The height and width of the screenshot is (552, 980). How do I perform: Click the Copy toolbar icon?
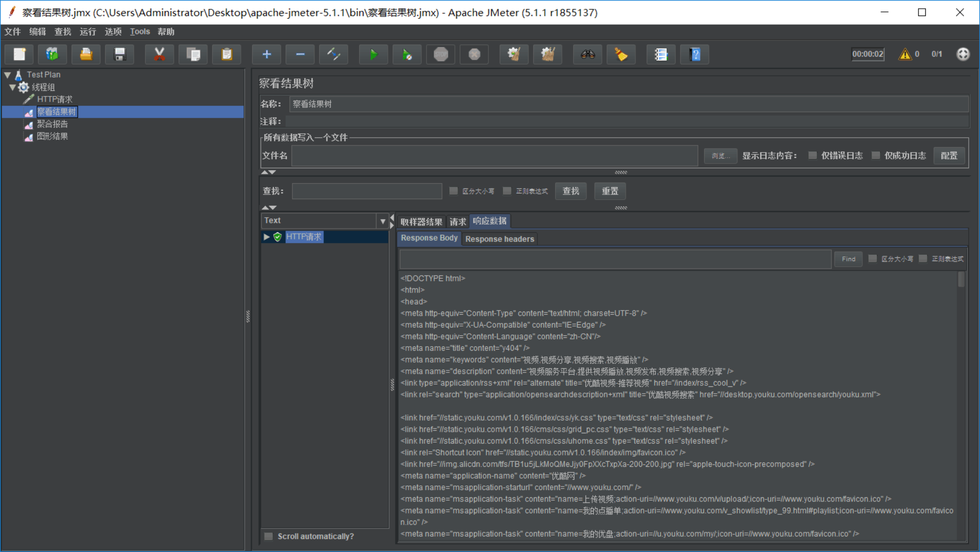pyautogui.click(x=193, y=54)
